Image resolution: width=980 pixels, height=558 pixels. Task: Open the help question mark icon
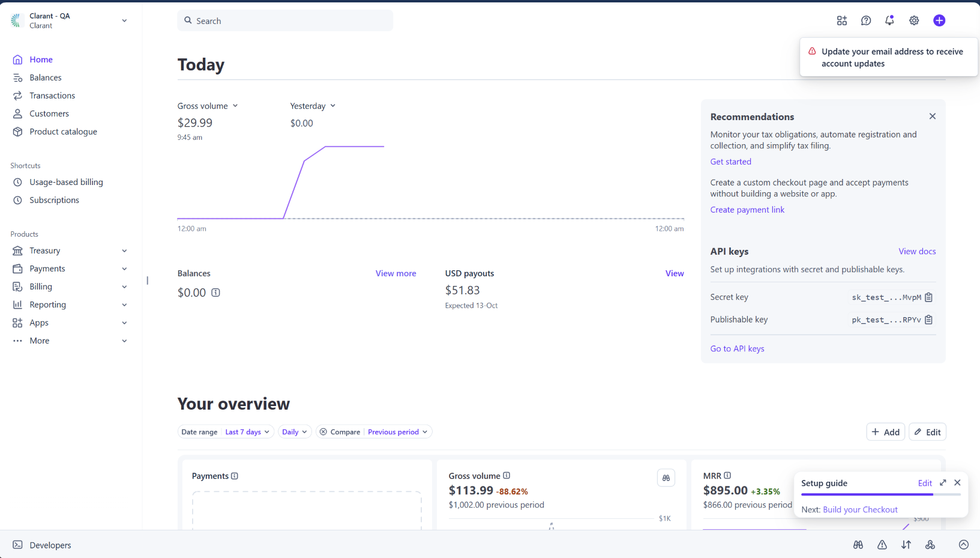point(866,20)
